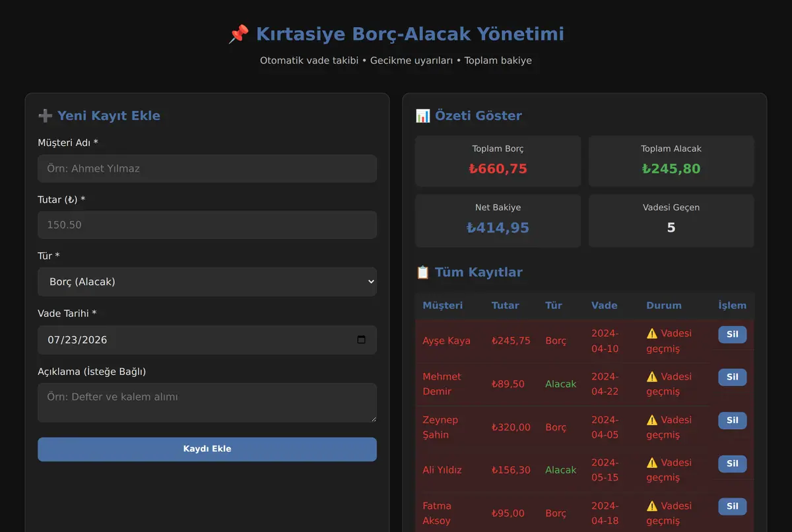The image size is (792, 532).
Task: Click the İşlem column header
Action: (733, 306)
